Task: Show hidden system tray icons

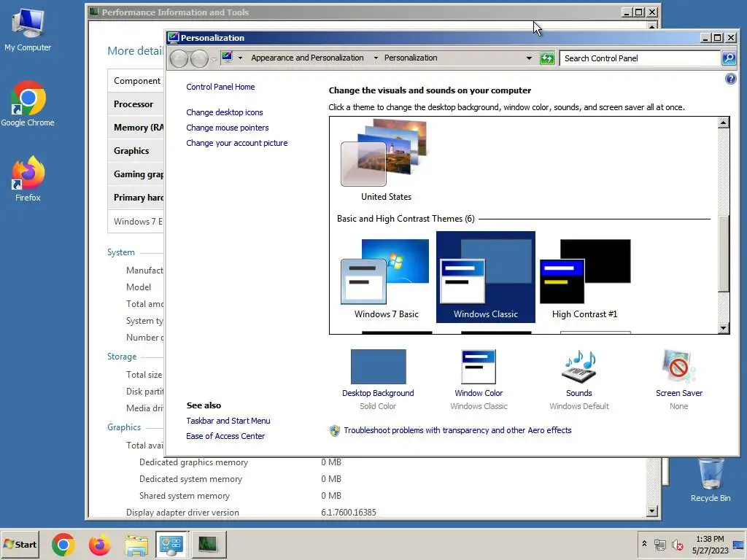Action: 644,544
